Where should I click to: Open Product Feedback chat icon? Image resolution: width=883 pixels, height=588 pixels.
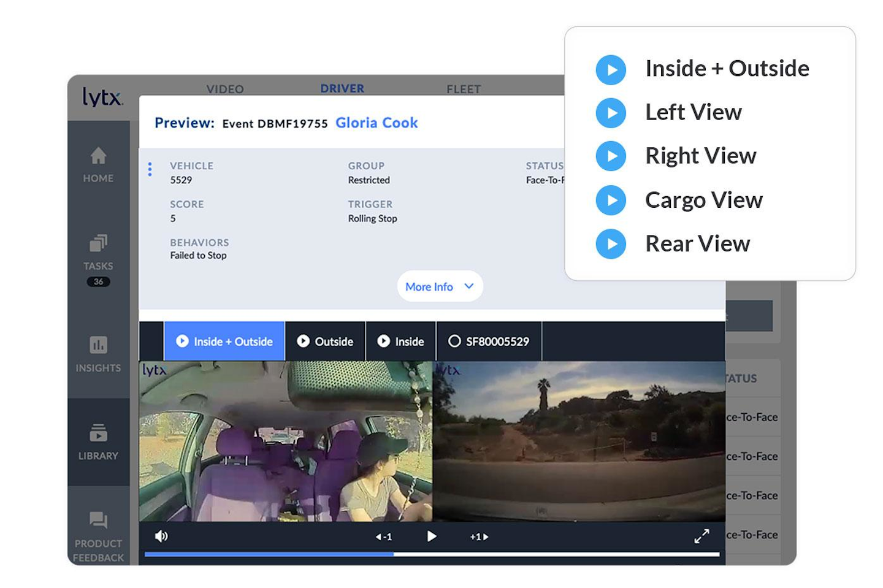pyautogui.click(x=98, y=521)
